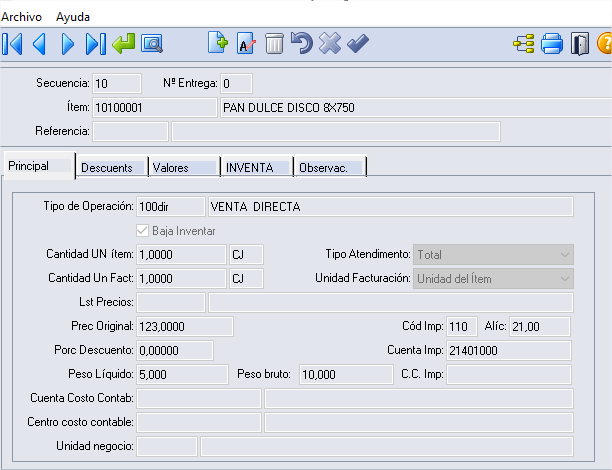The height and width of the screenshot is (470, 612).
Task: Click the item description PAN DULCE field
Action: (x=416, y=107)
